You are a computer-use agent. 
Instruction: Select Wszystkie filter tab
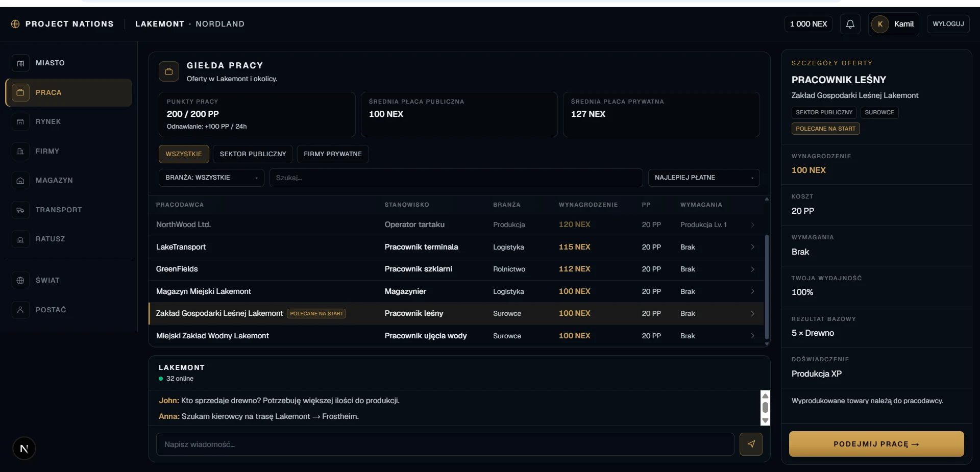[184, 154]
